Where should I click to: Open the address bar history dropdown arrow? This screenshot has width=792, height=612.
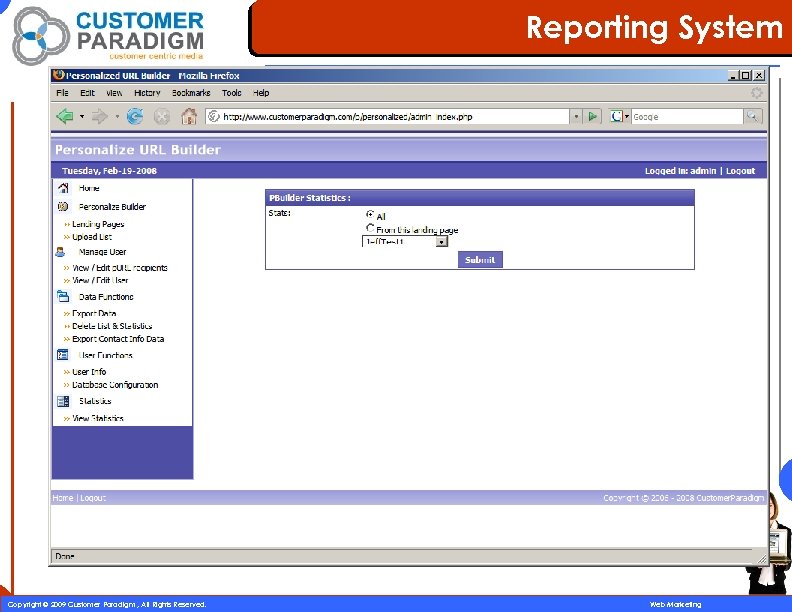(x=576, y=117)
